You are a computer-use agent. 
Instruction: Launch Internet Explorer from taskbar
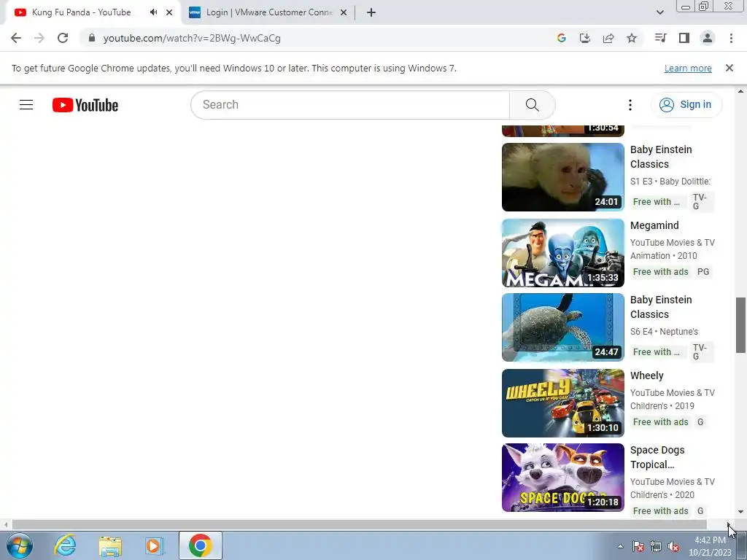[65, 545]
